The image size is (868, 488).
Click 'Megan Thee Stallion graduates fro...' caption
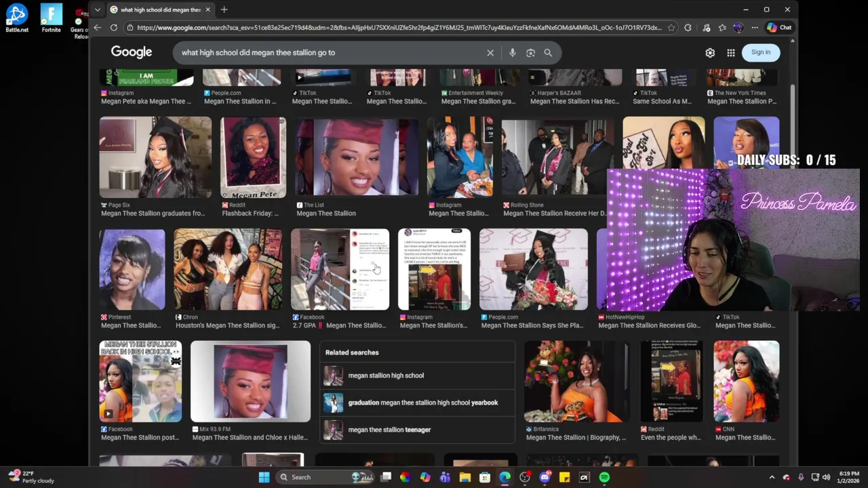153,213
